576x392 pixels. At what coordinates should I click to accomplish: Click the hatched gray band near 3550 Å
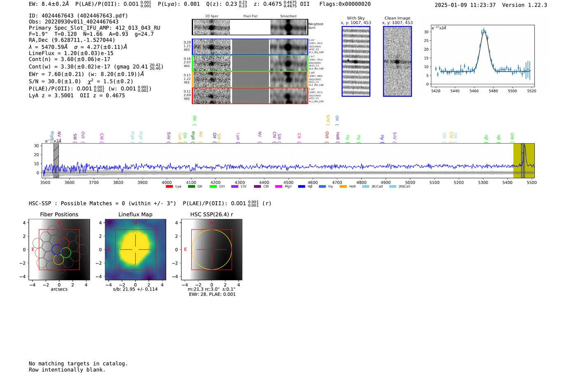[56, 161]
